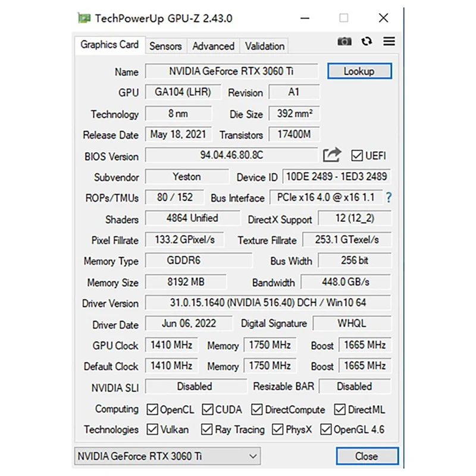Click the Revision value A1
Image resolution: width=476 pixels, height=476 pixels.
coord(294,92)
